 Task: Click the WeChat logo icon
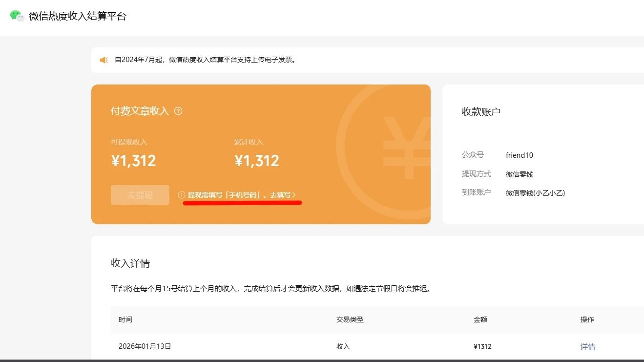[17, 16]
